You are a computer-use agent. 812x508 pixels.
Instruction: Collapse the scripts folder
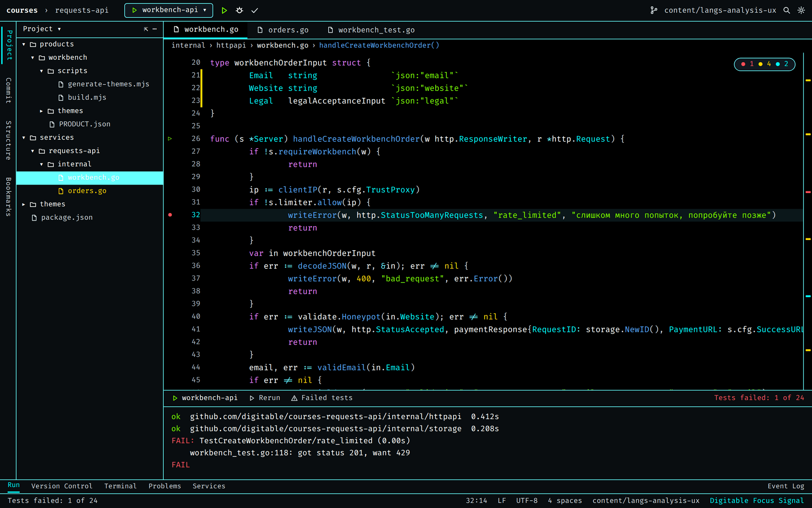[41, 71]
